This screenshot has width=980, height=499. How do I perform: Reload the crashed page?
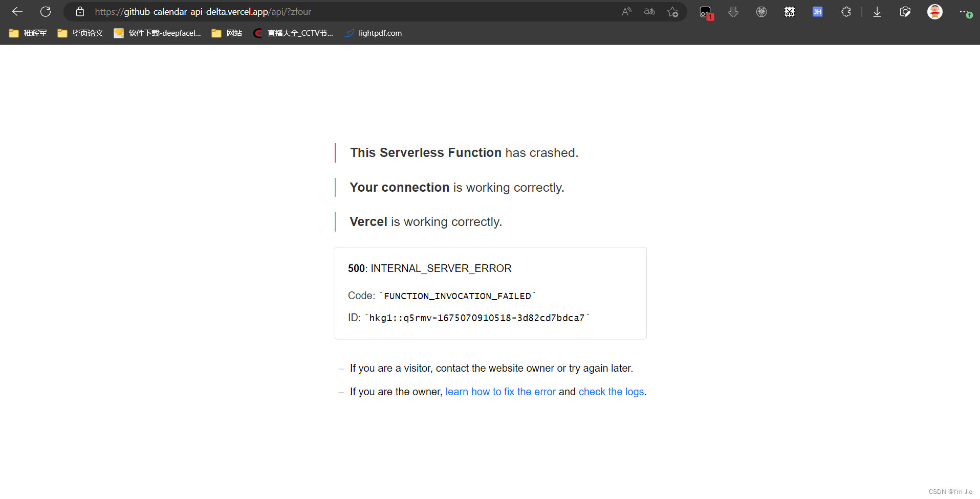(x=46, y=11)
